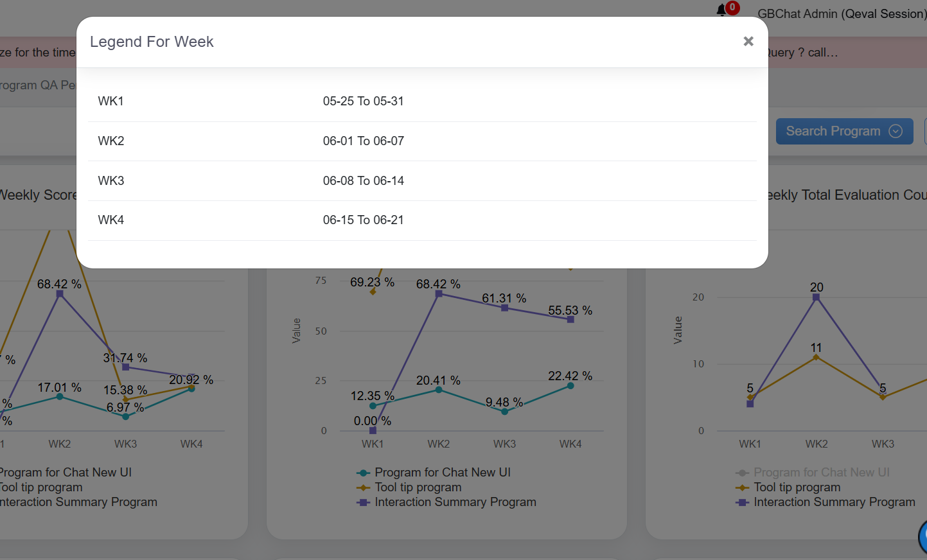This screenshot has width=927, height=560.
Task: Enable greyed Program for Chat New UI series in right chart
Action: [821, 473]
